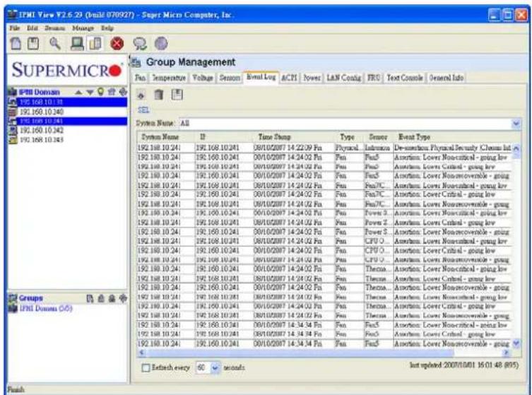Click the house icon in IPMI Domain header
This screenshot has height=395, width=532.
[112, 92]
